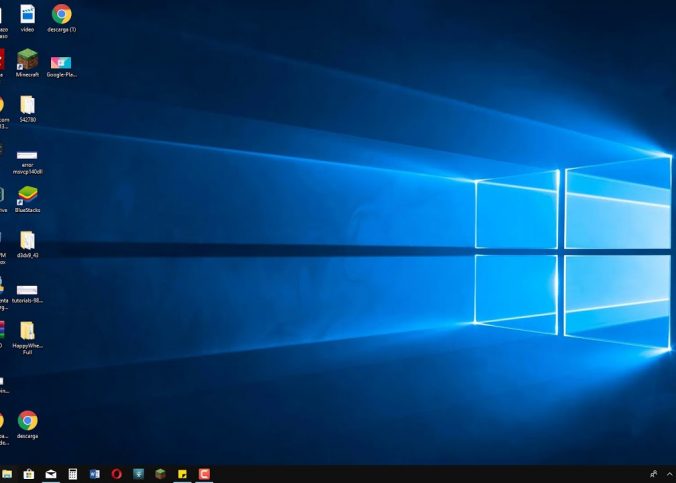Launch Calculator from the taskbar
Image resolution: width=676 pixels, height=483 pixels.
pos(73,474)
